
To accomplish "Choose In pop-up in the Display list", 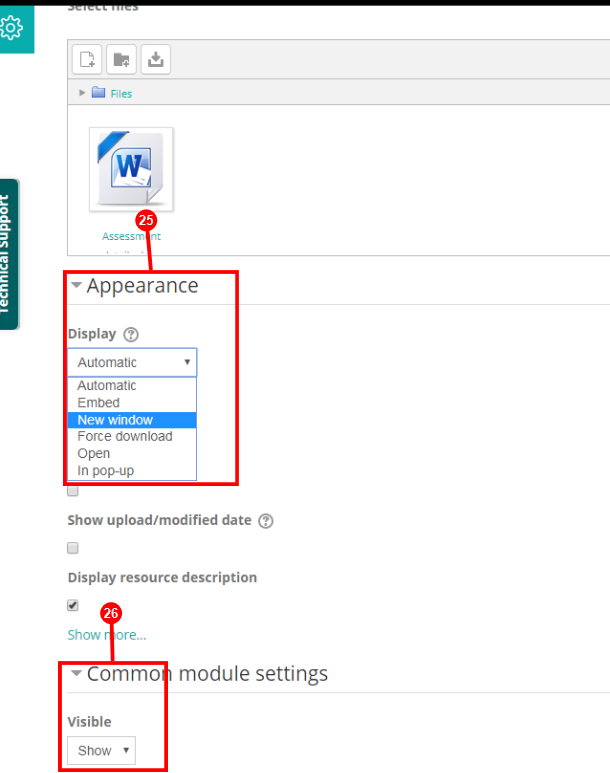I will 132,471.
